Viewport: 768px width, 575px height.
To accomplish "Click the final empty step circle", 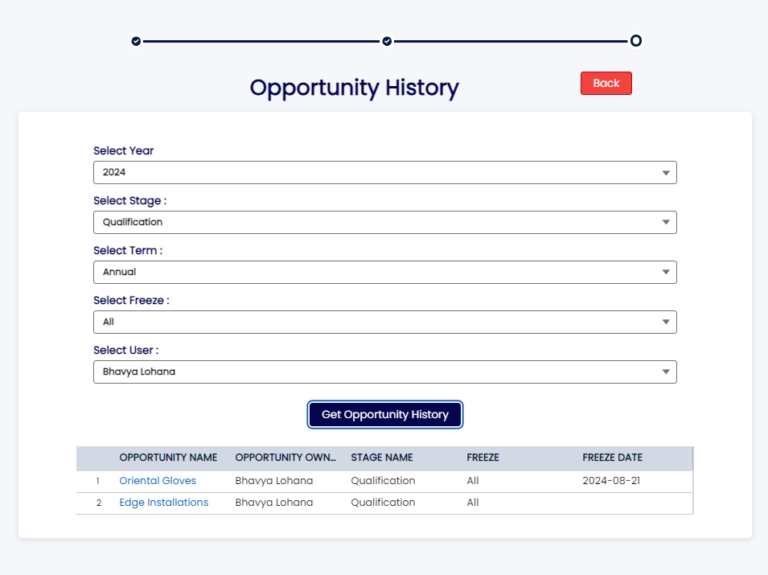I will (636, 41).
